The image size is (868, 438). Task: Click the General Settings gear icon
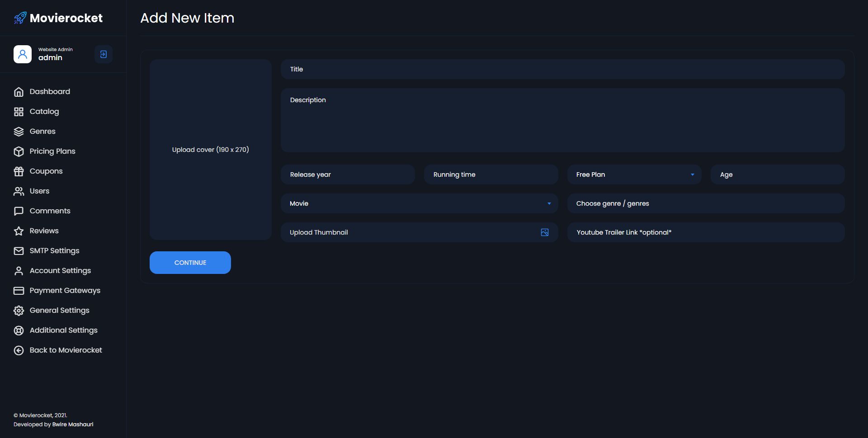19,311
